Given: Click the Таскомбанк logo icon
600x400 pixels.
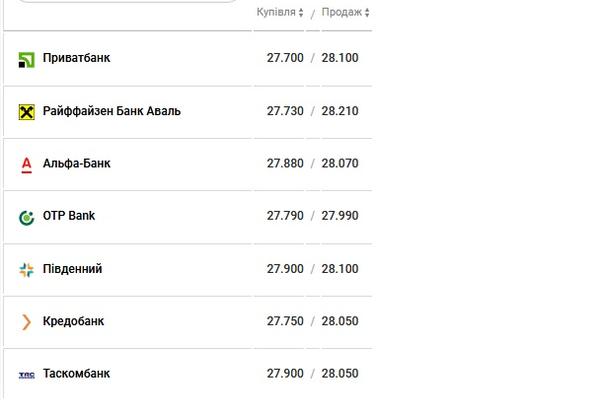Looking at the screenshot, I should (26, 374).
